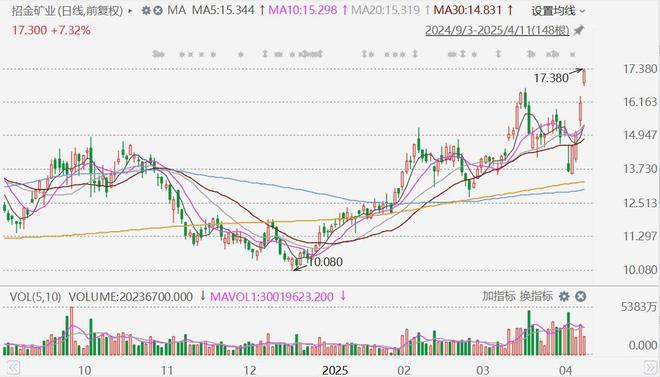Select the 2025 marker on time axis
The image size is (660, 377).
tap(335, 370)
